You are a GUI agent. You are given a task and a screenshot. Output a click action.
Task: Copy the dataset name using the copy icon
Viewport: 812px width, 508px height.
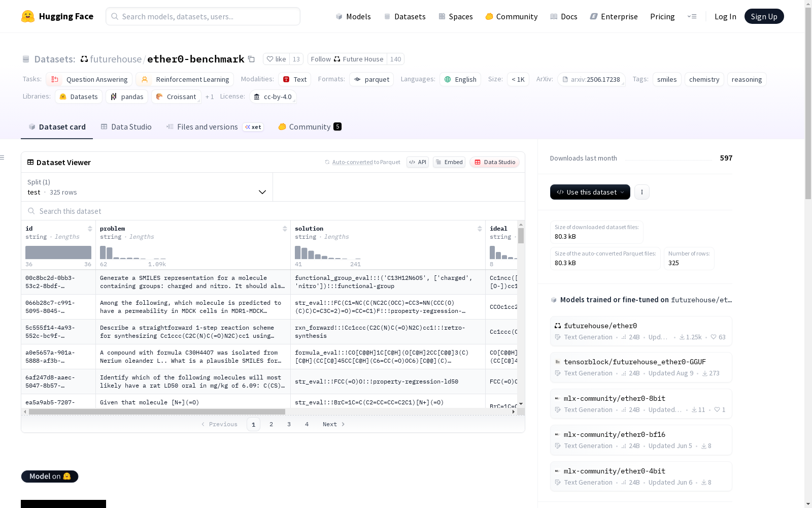tap(251, 59)
